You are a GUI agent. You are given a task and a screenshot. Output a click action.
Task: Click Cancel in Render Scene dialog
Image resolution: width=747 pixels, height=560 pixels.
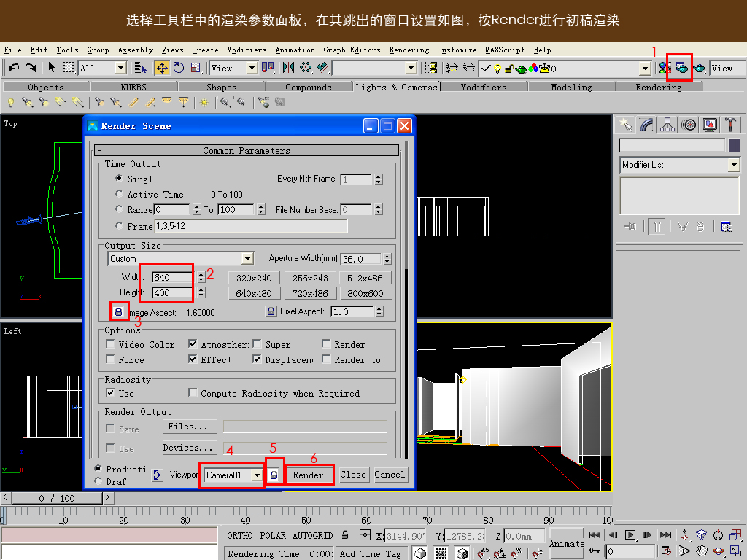[390, 475]
